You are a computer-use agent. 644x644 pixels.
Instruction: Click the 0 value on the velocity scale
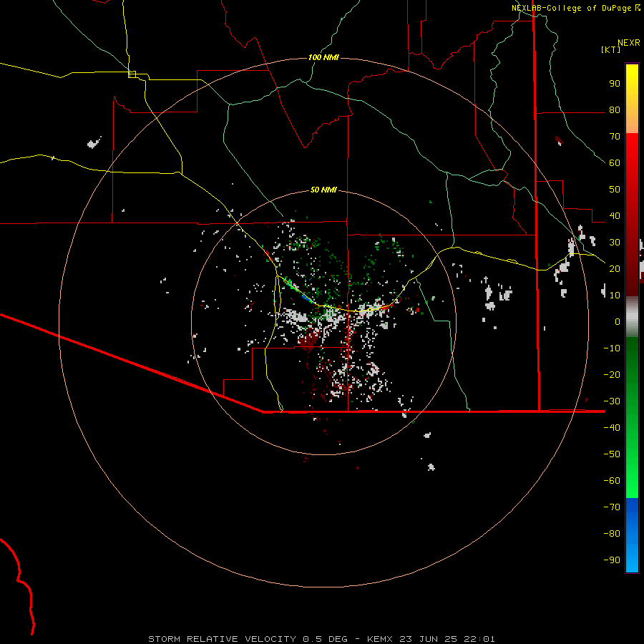618,321
